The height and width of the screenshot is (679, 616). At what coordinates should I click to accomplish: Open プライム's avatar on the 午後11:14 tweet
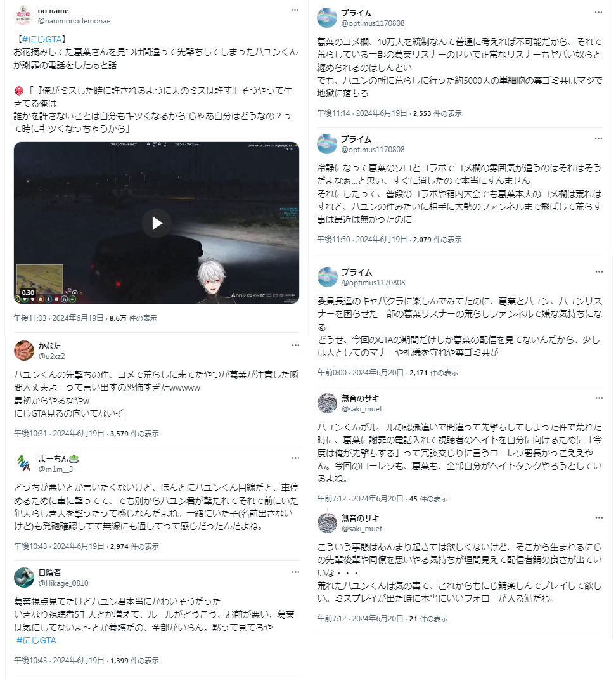coord(327,18)
